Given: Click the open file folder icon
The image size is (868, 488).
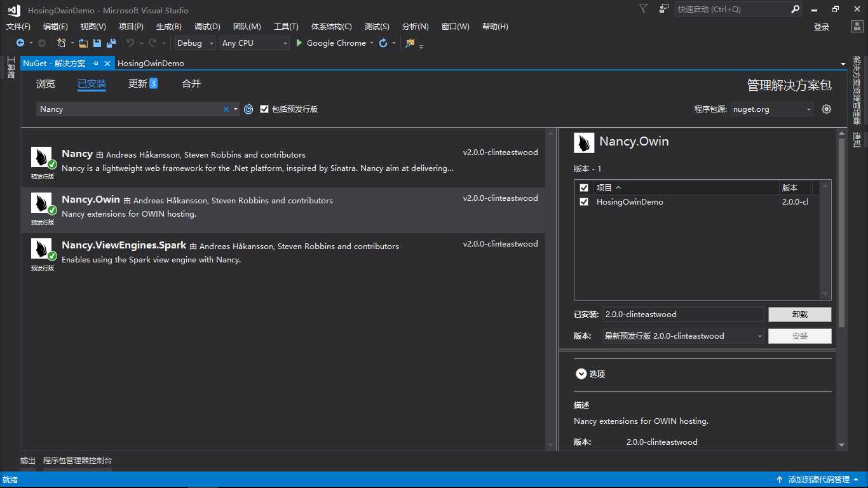Looking at the screenshot, I should click(83, 43).
